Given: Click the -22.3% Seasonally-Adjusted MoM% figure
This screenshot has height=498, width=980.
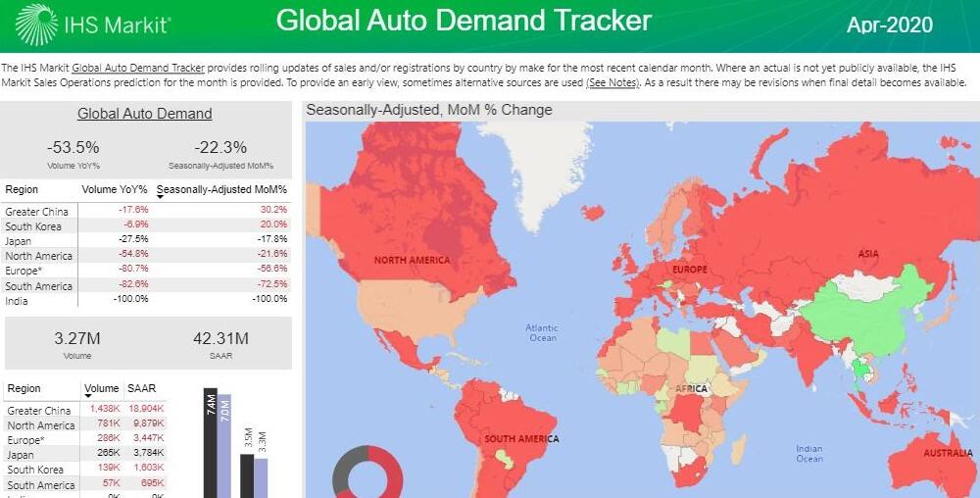Looking at the screenshot, I should (x=220, y=147).
